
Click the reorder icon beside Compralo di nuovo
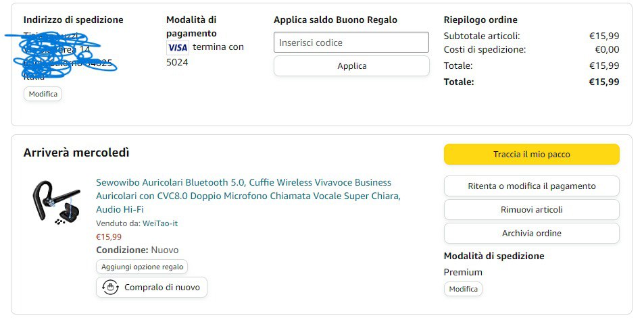click(x=110, y=287)
